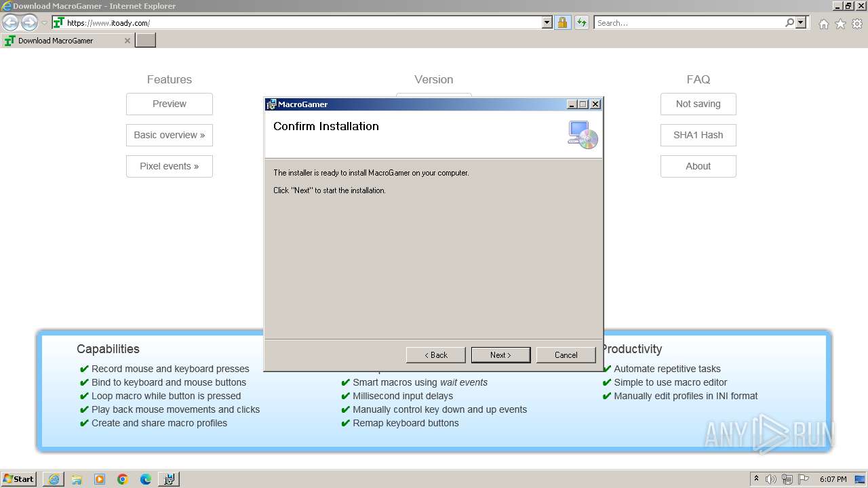
Task: Click the Home icon in Internet Explorer
Action: [823, 24]
